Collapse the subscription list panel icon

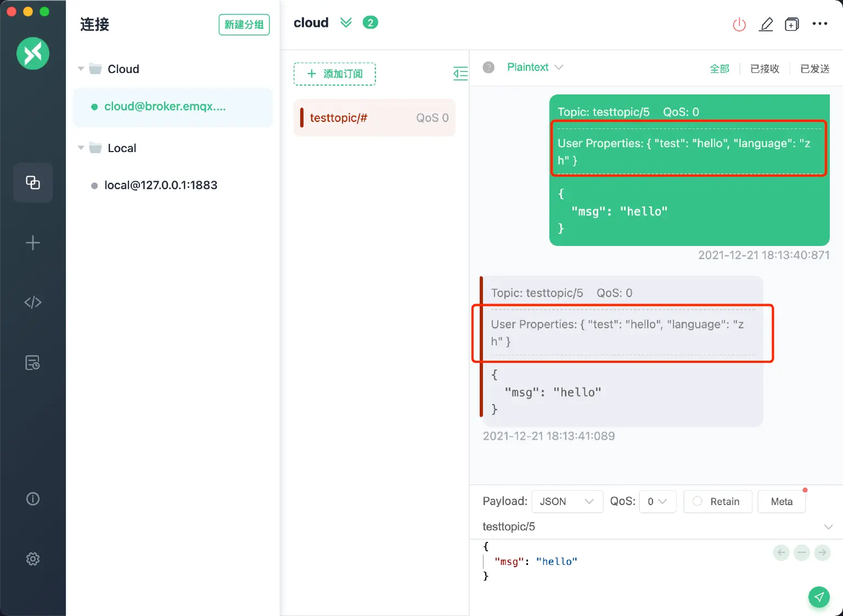tap(460, 74)
